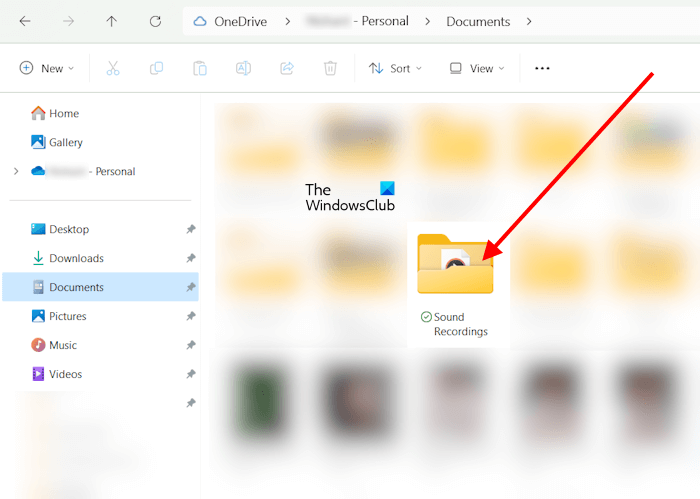Viewport: 700px width, 499px height.
Task: Go back with the Back arrow
Action: [x=25, y=21]
